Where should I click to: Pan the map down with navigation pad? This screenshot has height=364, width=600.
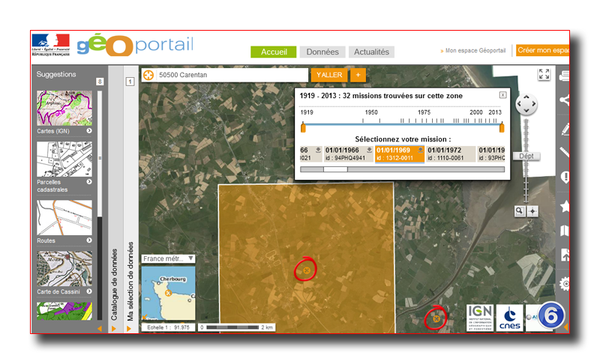click(x=526, y=110)
